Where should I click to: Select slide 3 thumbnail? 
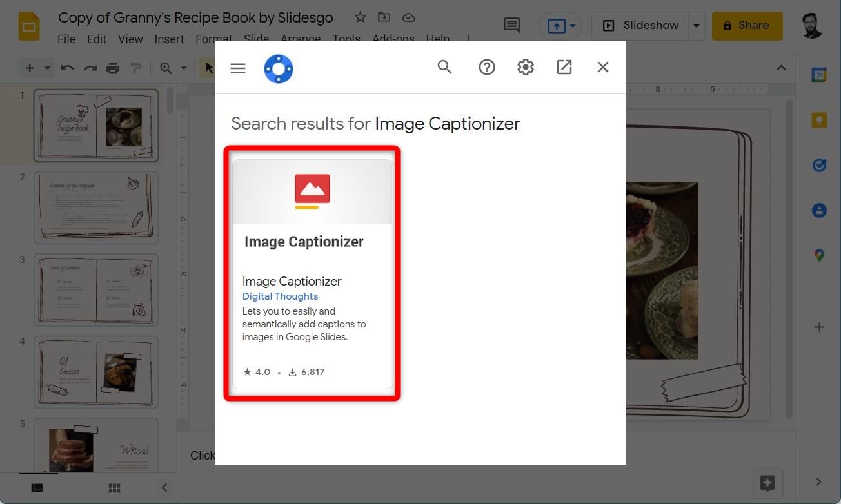95,290
